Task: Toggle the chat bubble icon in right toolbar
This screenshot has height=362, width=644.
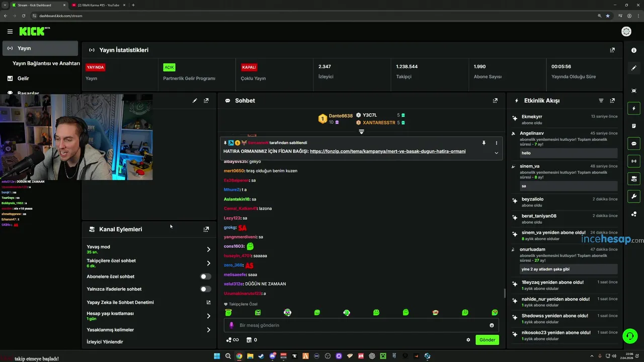Action: tap(634, 144)
